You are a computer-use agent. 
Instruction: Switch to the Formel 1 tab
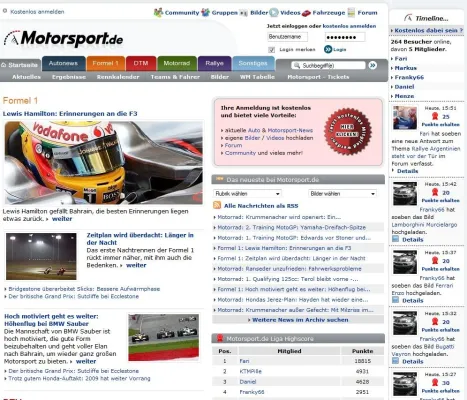coord(105,63)
